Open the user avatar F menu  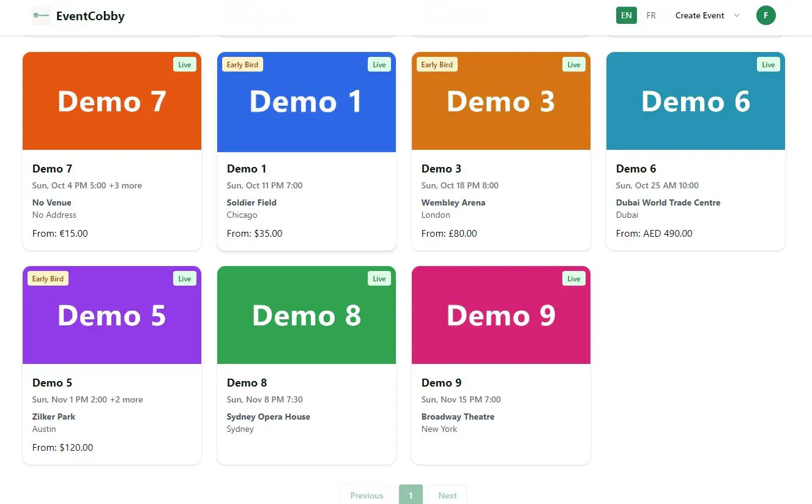tap(766, 15)
